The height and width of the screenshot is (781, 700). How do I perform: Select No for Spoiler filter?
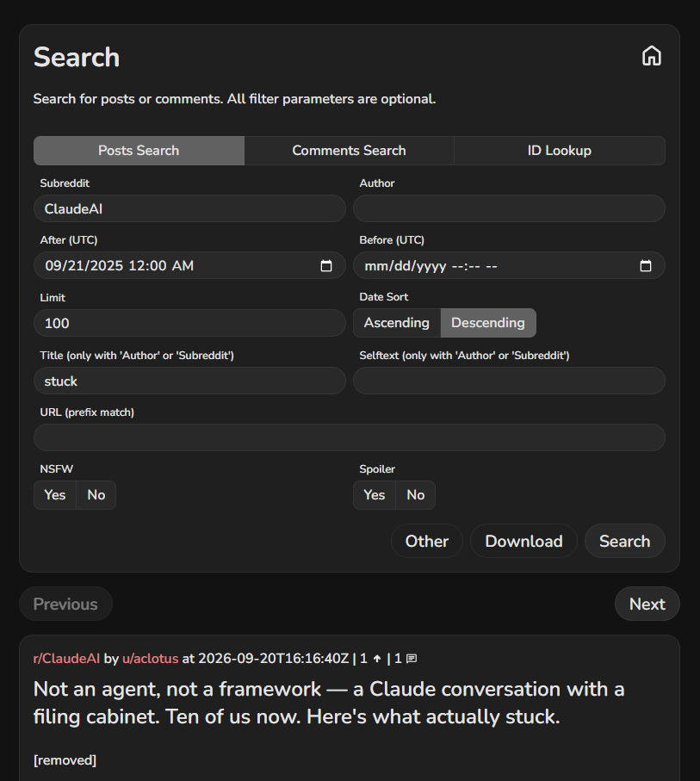416,494
